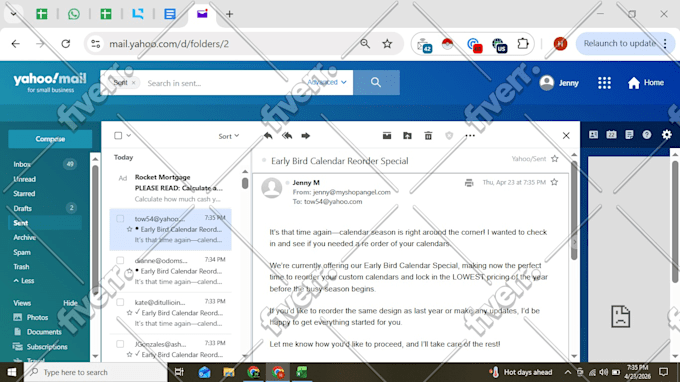Open the Inbox folder
This screenshot has width=680, height=382.
22,164
